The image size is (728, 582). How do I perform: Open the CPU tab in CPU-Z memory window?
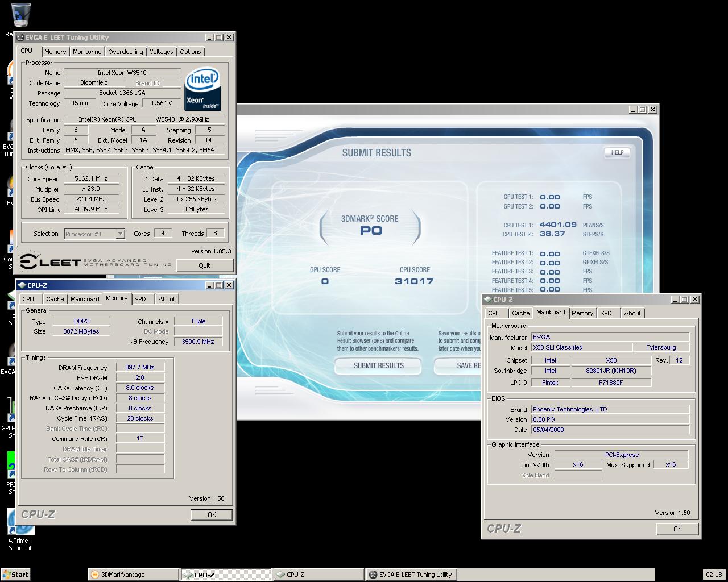pos(28,299)
